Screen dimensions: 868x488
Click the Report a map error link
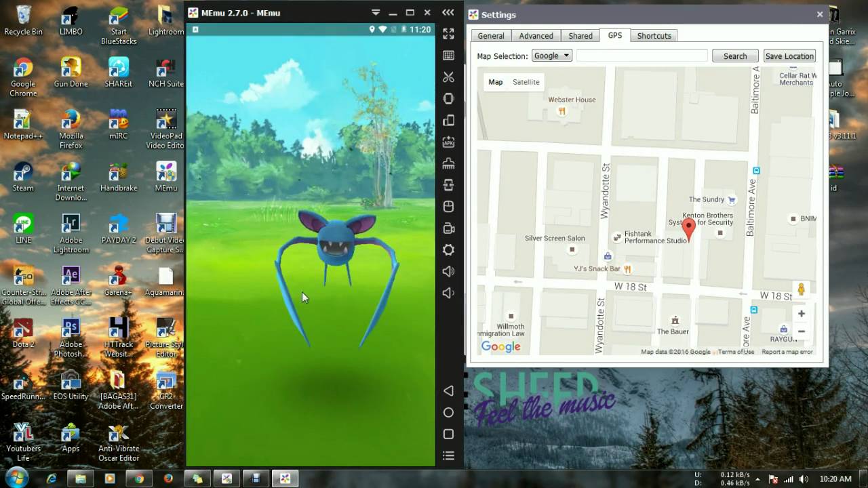787,352
